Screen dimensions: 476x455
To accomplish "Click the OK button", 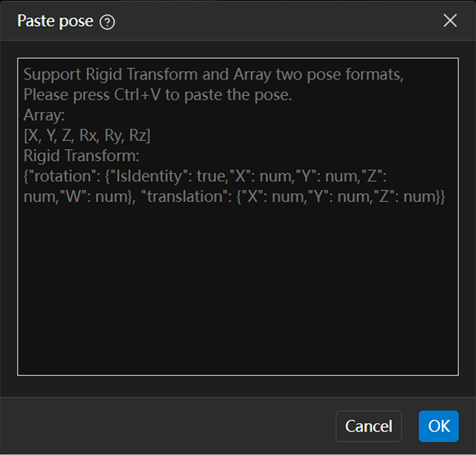I will pos(439,426).
